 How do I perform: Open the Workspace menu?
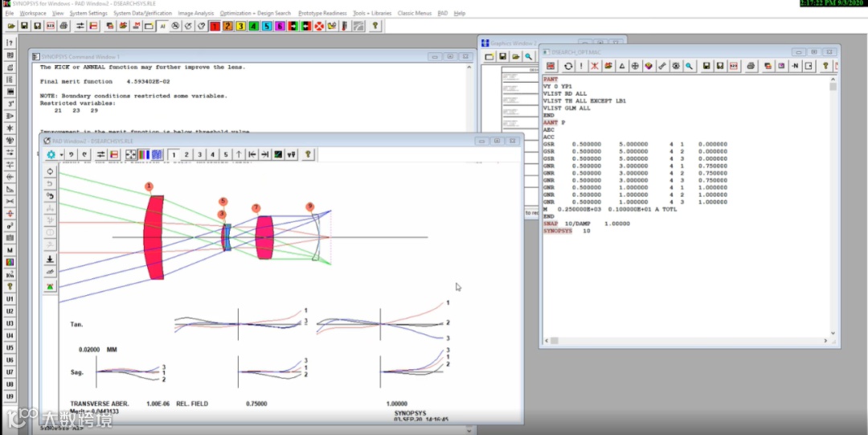click(33, 13)
